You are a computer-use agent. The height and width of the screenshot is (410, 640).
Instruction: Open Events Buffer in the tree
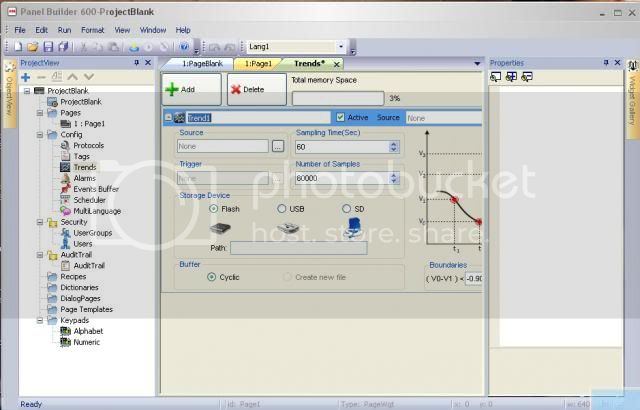coord(96,189)
